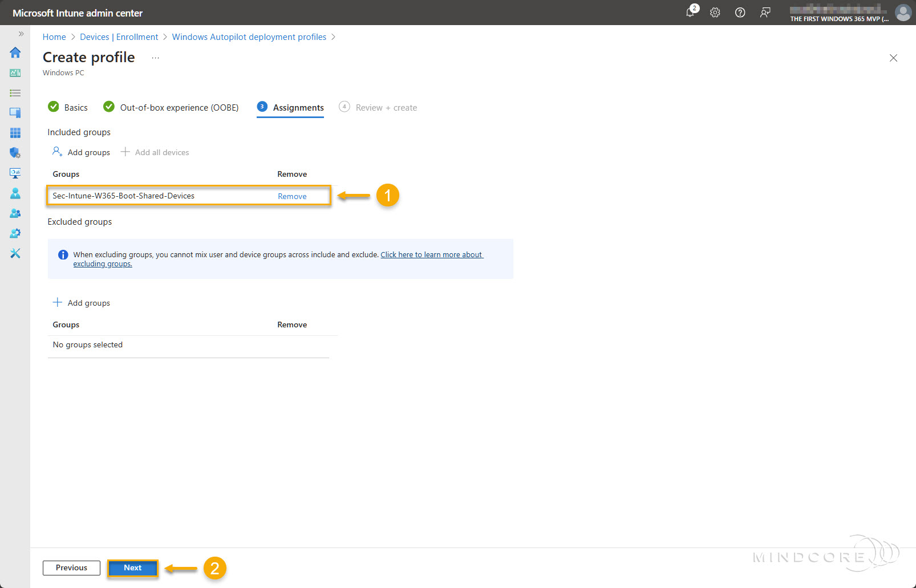This screenshot has width=916, height=588.
Task: Open Troubleshooting tools icon in sidebar
Action: [15, 253]
